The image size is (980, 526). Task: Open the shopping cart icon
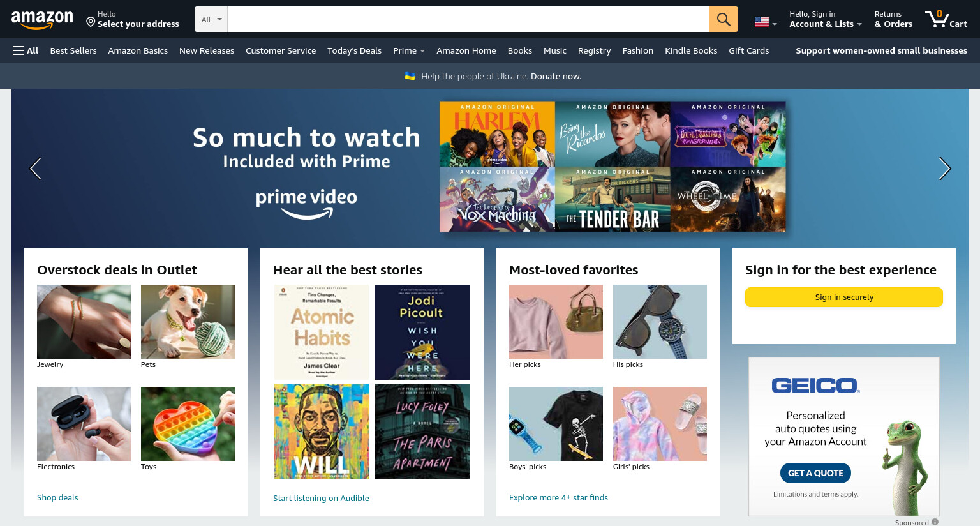[x=946, y=19]
